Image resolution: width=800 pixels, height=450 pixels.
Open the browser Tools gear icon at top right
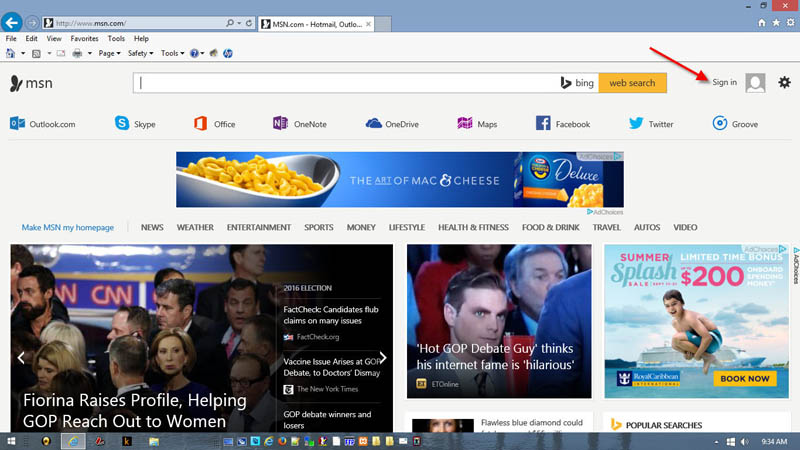790,22
